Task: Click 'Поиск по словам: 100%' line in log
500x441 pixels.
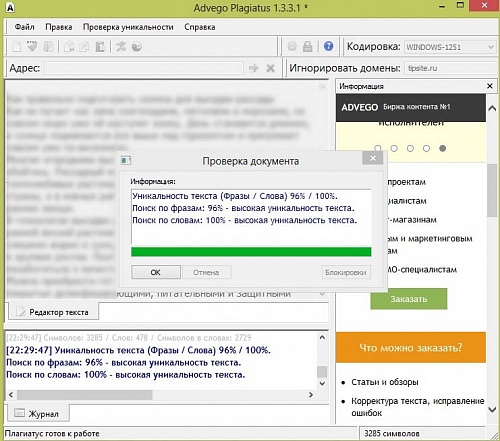Action: pyautogui.click(x=126, y=375)
